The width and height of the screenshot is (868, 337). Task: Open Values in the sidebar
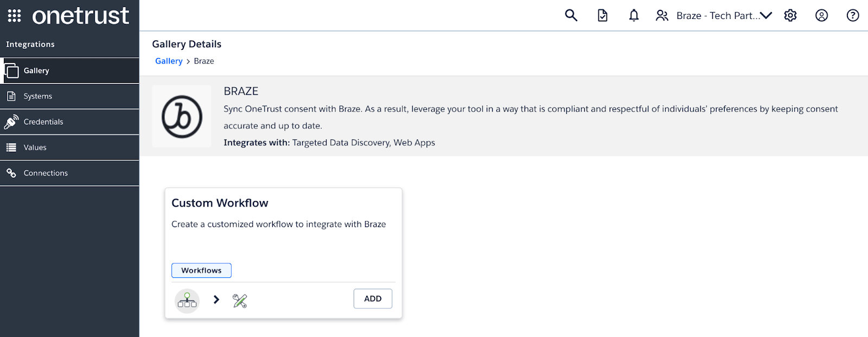(x=35, y=147)
